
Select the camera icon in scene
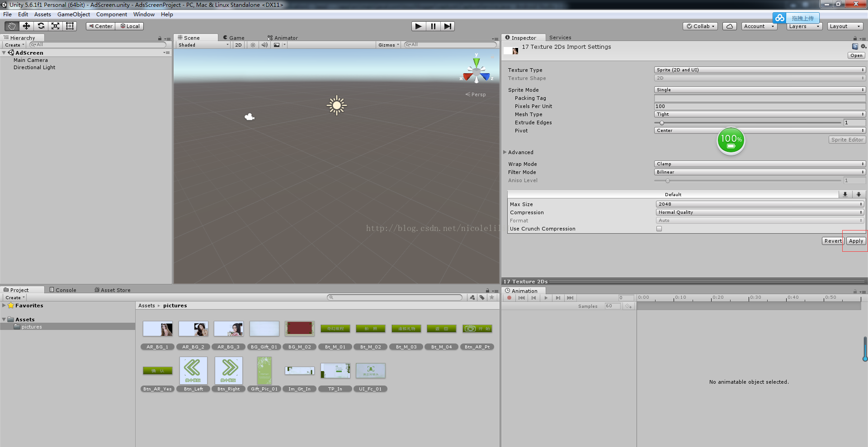click(x=250, y=117)
